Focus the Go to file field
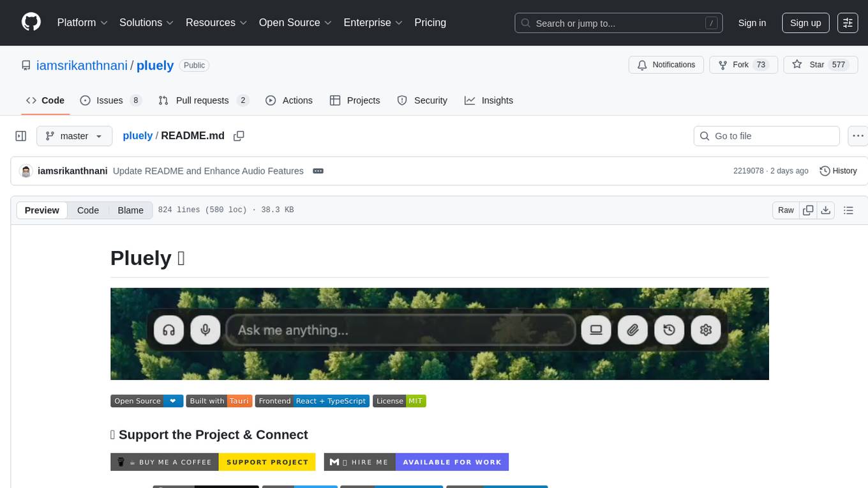The height and width of the screenshot is (488, 868). click(x=767, y=136)
